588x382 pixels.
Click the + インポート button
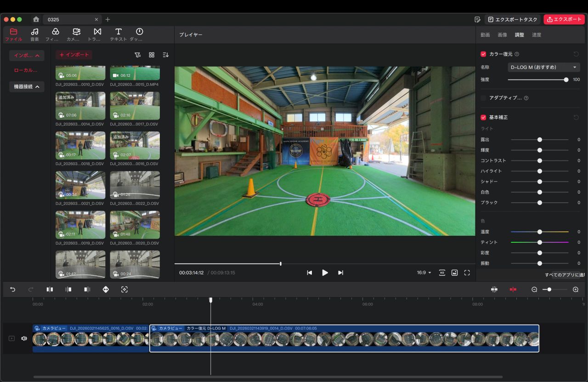[x=74, y=55]
